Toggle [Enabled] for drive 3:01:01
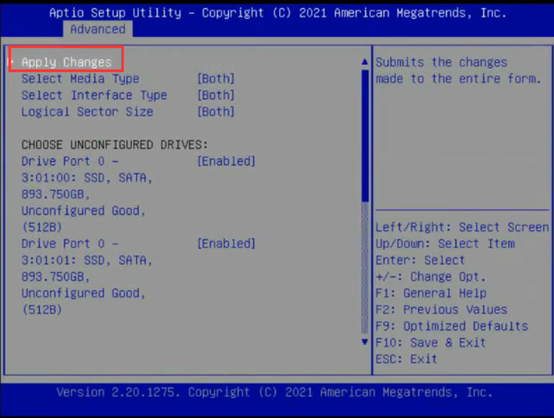Image resolution: width=554 pixels, height=418 pixels. (x=226, y=243)
